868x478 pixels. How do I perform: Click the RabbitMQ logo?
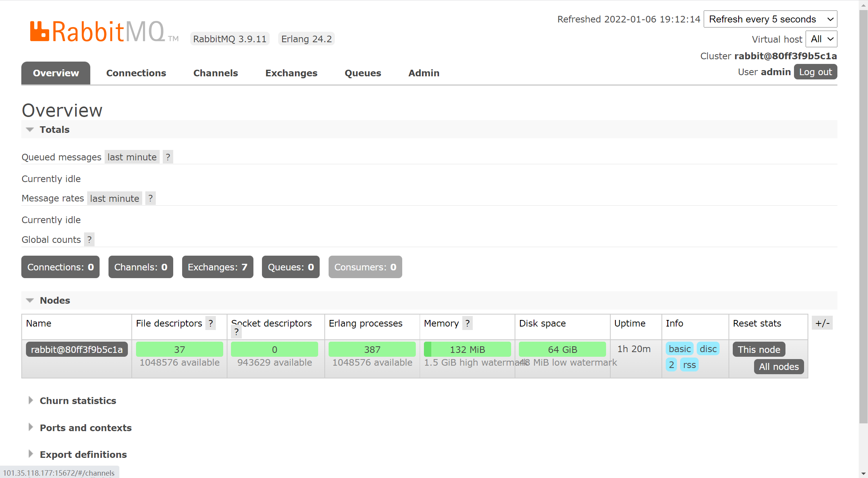(104, 31)
